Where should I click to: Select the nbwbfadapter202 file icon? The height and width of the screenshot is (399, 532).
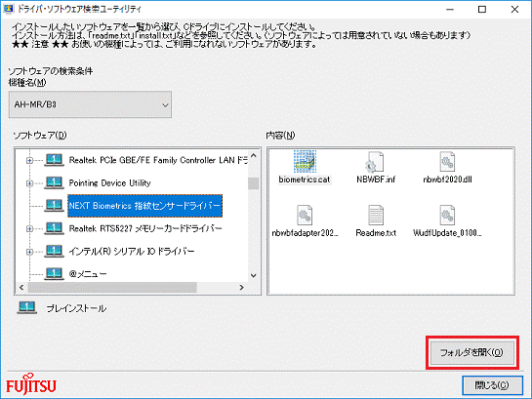tap(305, 216)
